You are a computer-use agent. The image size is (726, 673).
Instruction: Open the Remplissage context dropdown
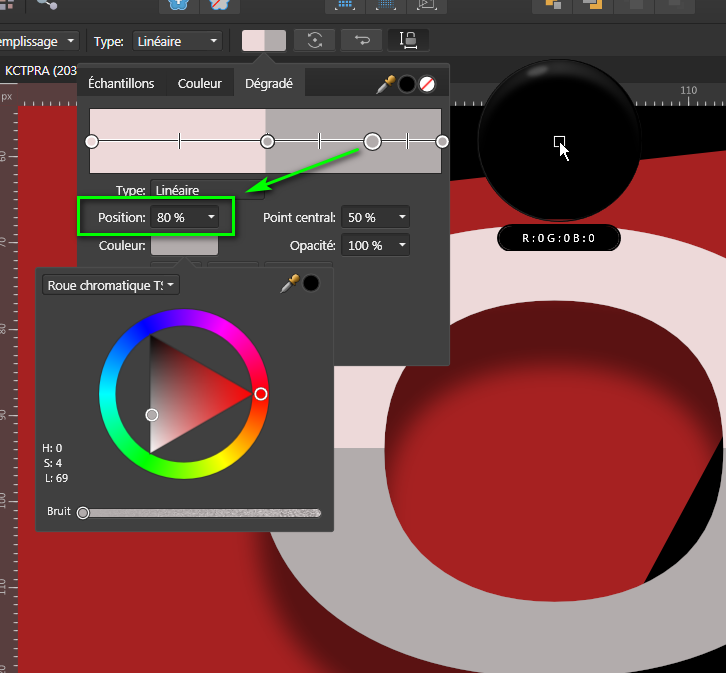tap(38, 41)
